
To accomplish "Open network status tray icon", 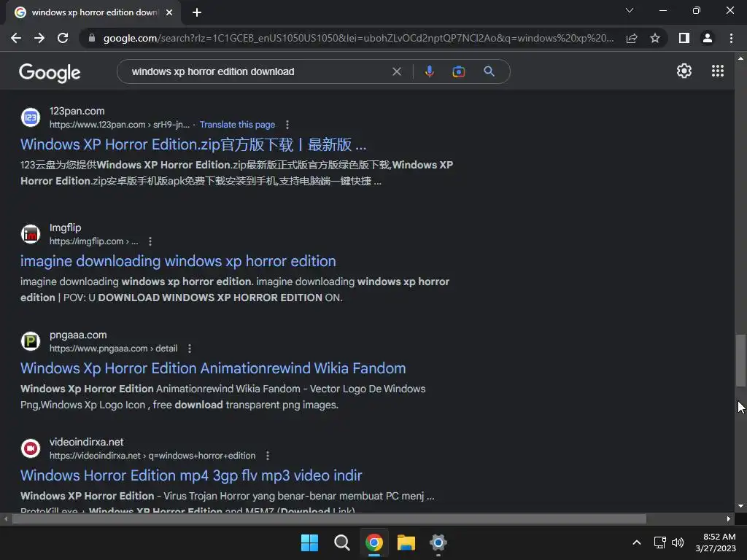I will 659,542.
